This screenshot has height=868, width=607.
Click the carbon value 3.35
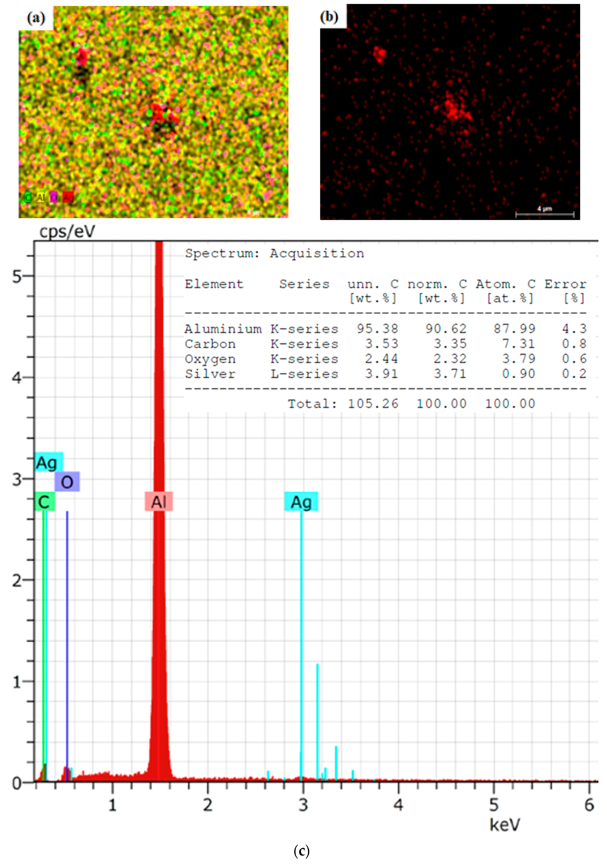(x=450, y=344)
